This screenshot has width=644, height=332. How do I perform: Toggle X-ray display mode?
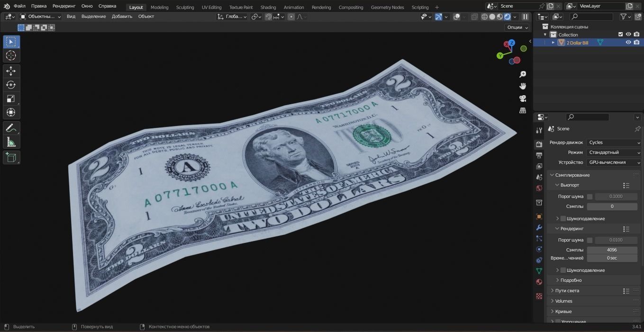point(475,17)
